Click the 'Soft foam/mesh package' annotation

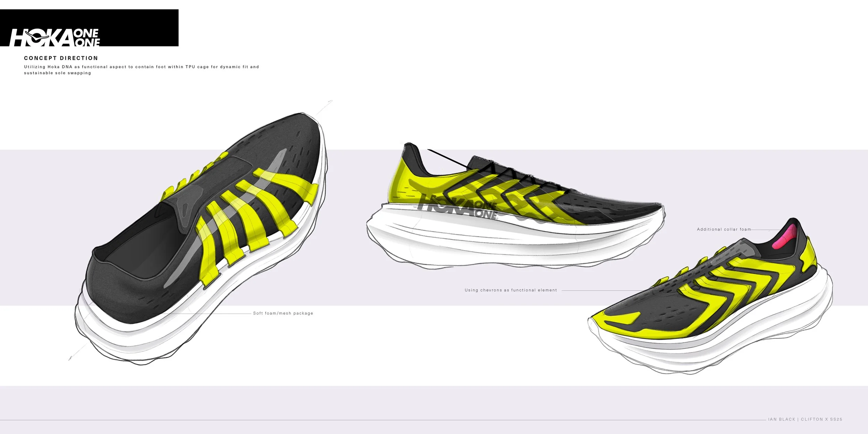pos(283,313)
